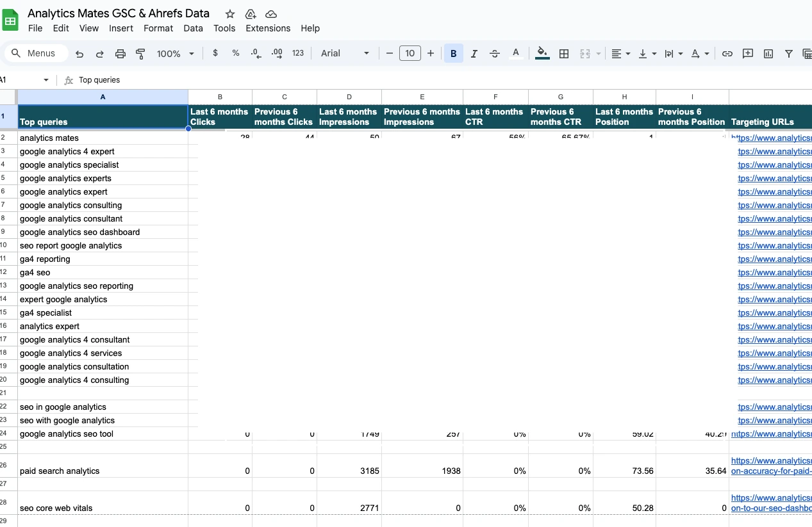Open the fill color picker
This screenshot has width=812, height=527.
click(542, 53)
